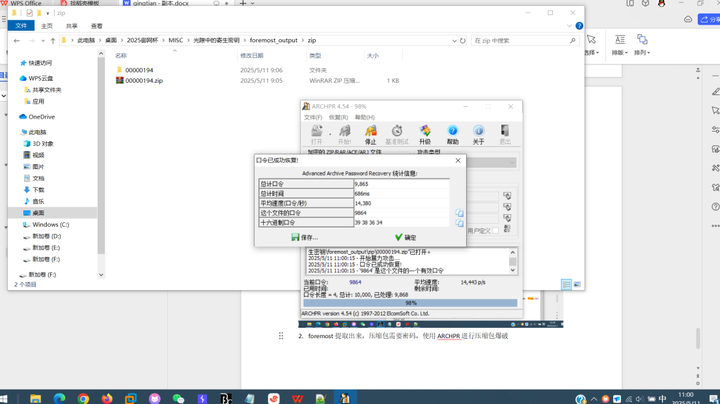Open the recent locations dropdown next to navigation arrows
This screenshot has height=404, width=720.
point(43,41)
